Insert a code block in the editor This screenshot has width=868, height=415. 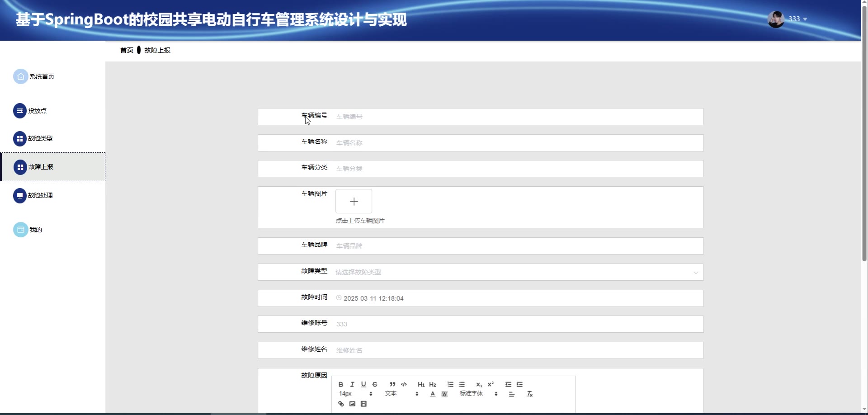click(x=404, y=384)
